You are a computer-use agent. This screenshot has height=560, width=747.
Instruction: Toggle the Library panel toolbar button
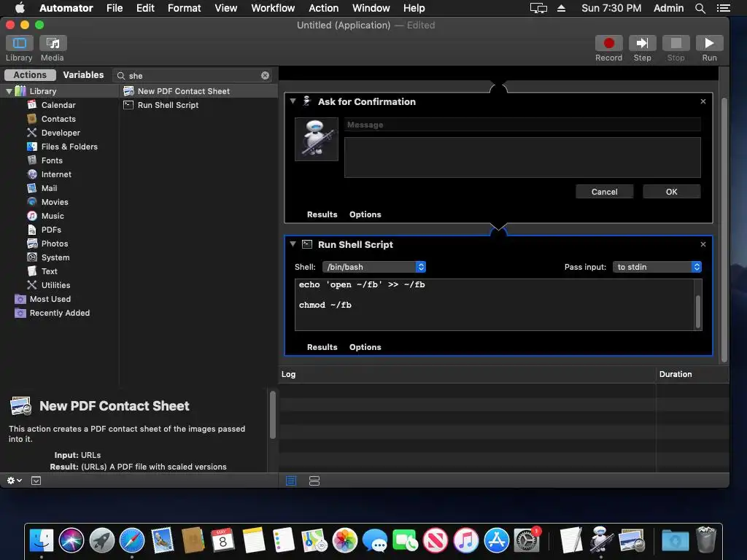click(x=20, y=43)
